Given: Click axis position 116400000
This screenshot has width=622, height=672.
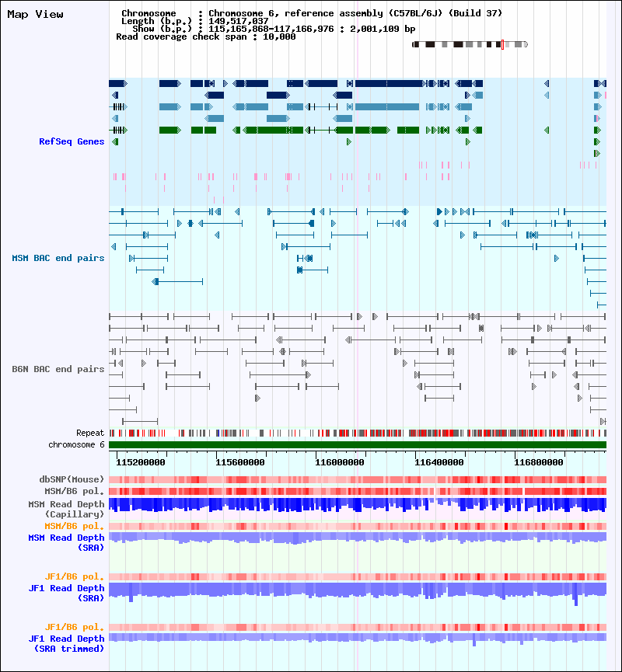Looking at the screenshot, I should click(x=439, y=462).
